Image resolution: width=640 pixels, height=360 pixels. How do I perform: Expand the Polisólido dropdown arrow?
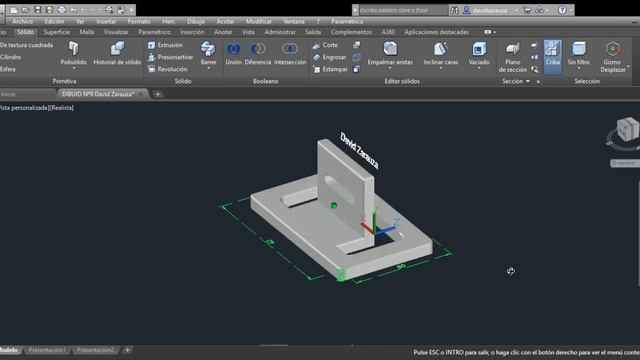[74, 68]
